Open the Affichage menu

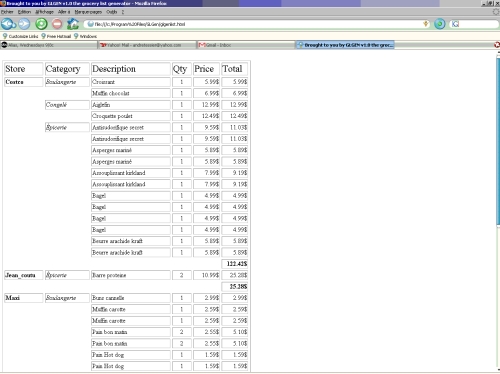pos(44,12)
